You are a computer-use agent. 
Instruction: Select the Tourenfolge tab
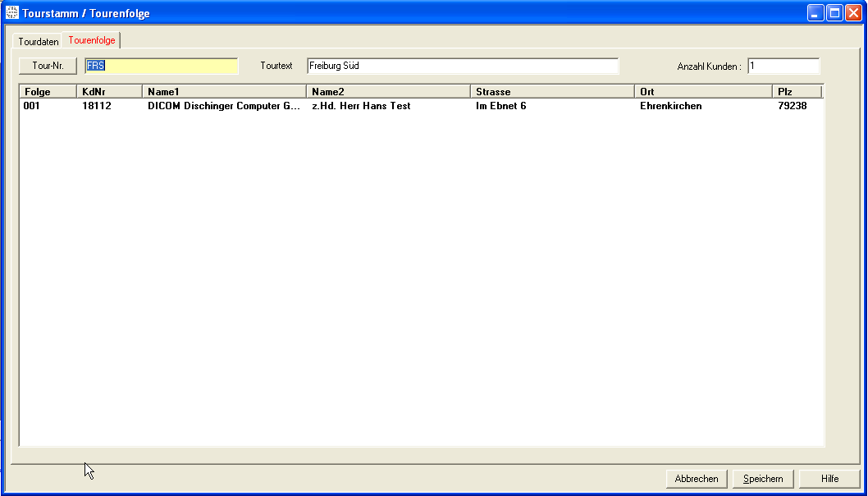click(x=92, y=40)
